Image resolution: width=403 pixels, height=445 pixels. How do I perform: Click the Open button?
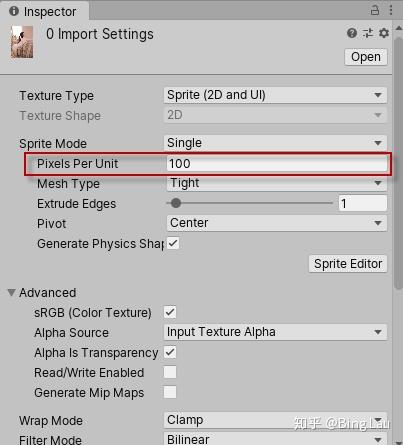coord(366,57)
